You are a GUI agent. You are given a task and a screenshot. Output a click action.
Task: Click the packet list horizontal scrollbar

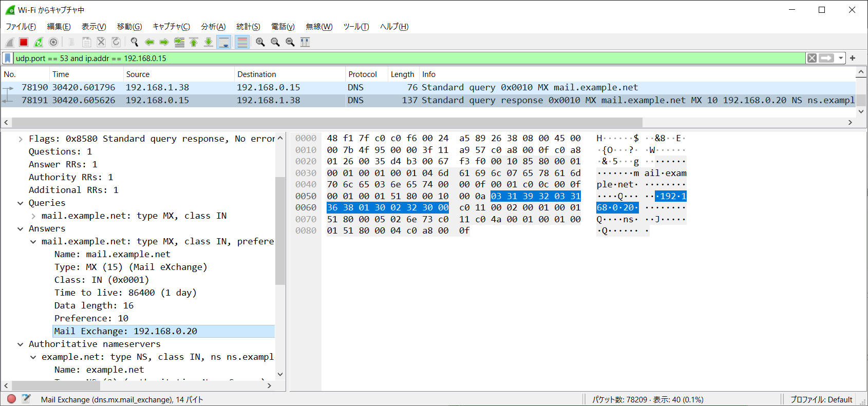(327, 122)
